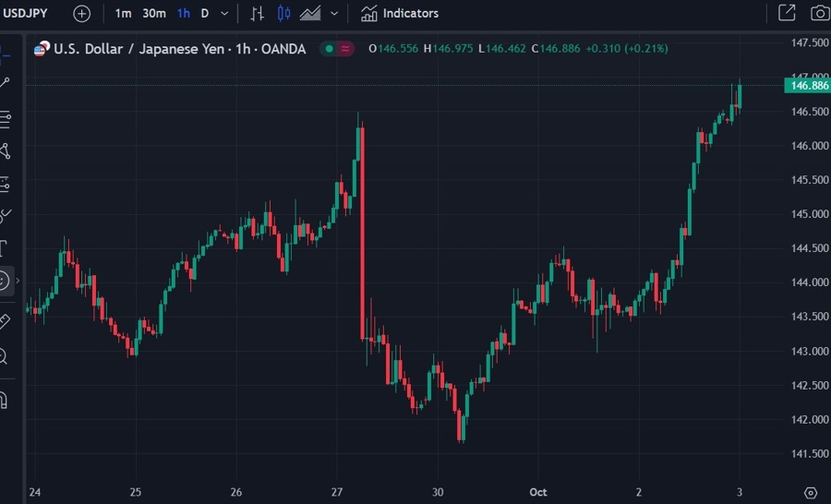Screen dimensions: 831x504
Task: Select the area chart style icon
Action: [310, 13]
